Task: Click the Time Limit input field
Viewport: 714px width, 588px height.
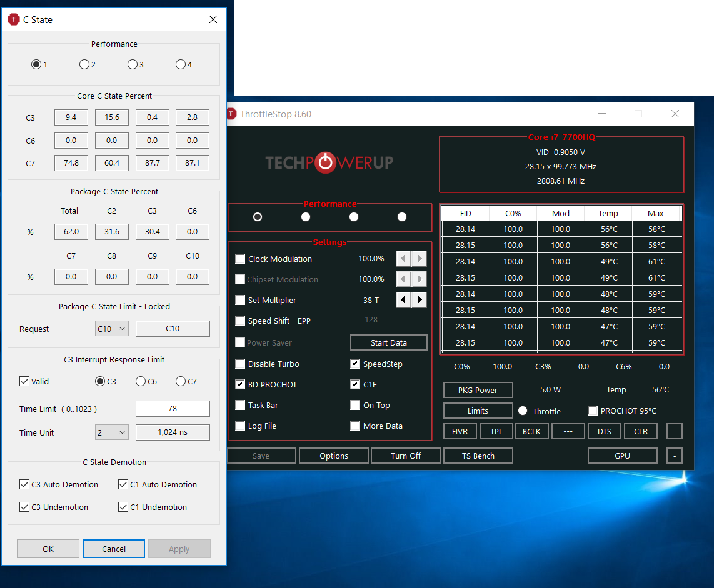Action: [173, 409]
